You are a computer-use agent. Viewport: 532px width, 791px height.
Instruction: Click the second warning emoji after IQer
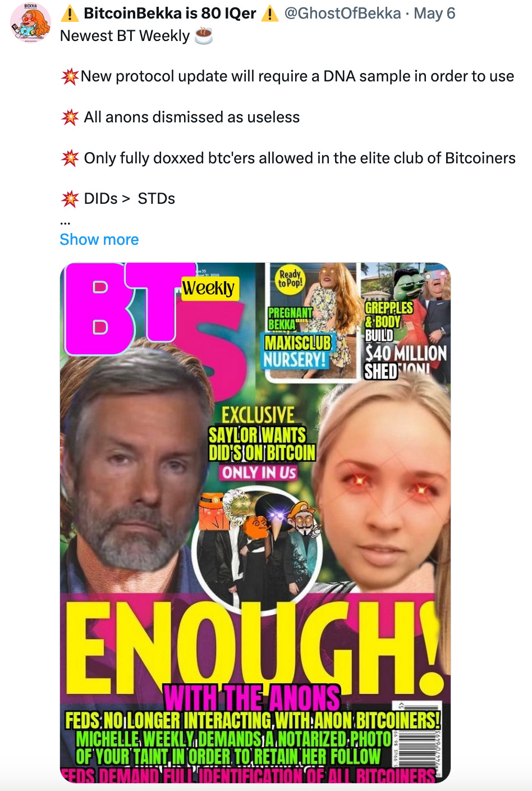(270, 13)
